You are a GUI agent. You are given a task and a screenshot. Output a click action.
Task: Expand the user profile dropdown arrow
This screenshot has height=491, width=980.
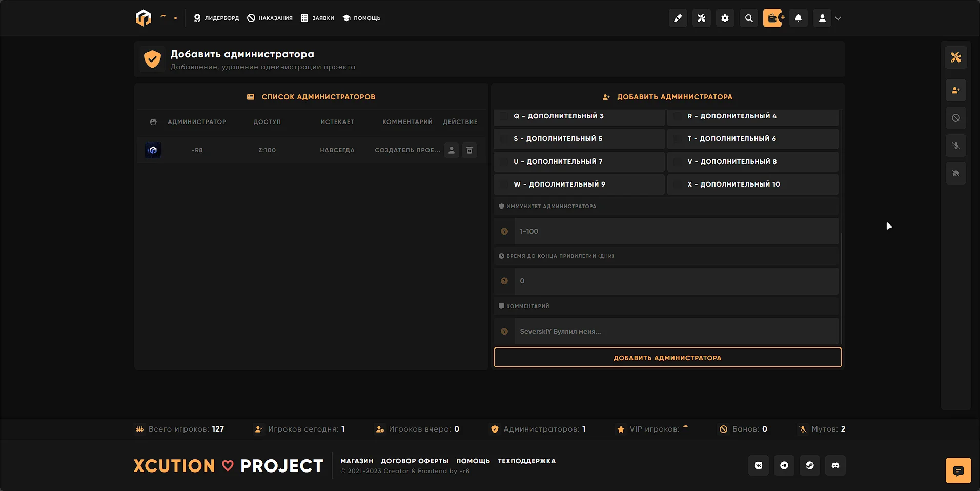838,18
